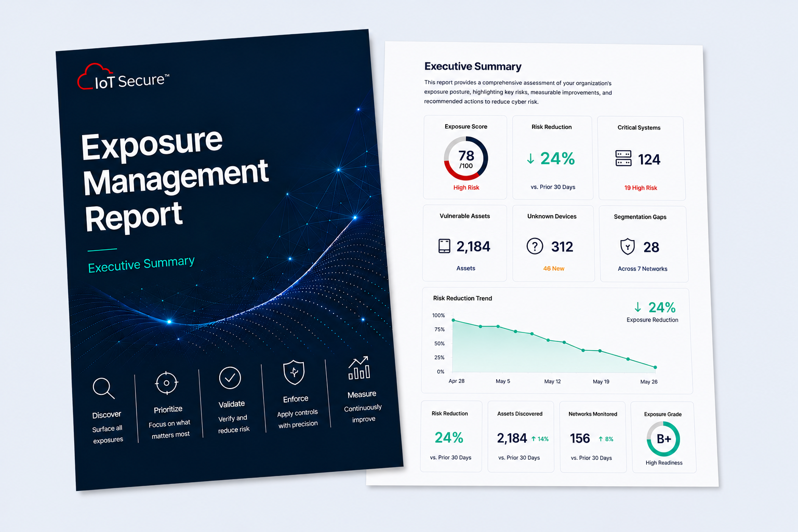Image resolution: width=798 pixels, height=532 pixels.
Task: Click the Critical Systems server icon
Action: tap(623, 158)
